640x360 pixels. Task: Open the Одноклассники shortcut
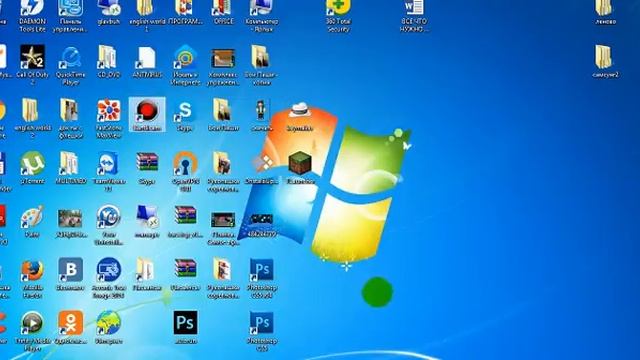(x=70, y=327)
